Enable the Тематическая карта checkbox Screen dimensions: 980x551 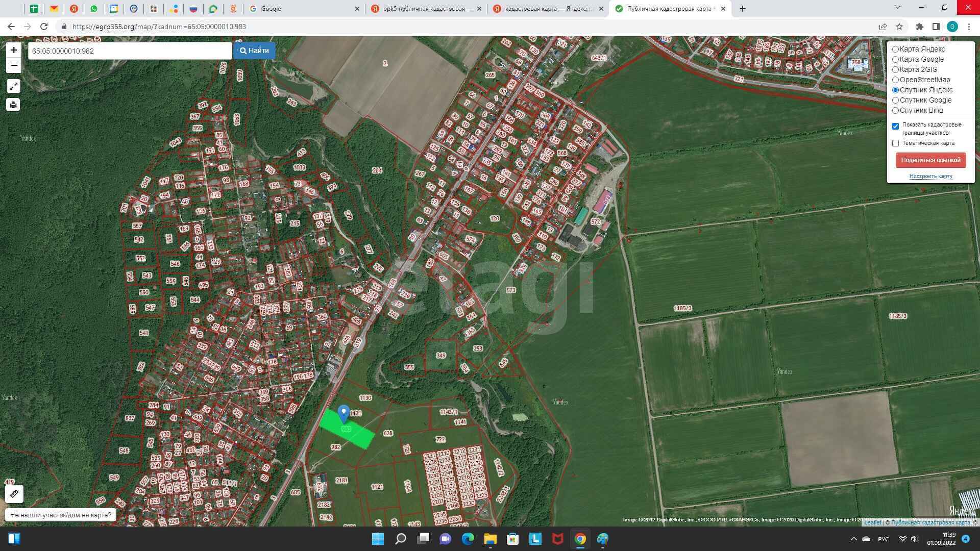click(895, 143)
